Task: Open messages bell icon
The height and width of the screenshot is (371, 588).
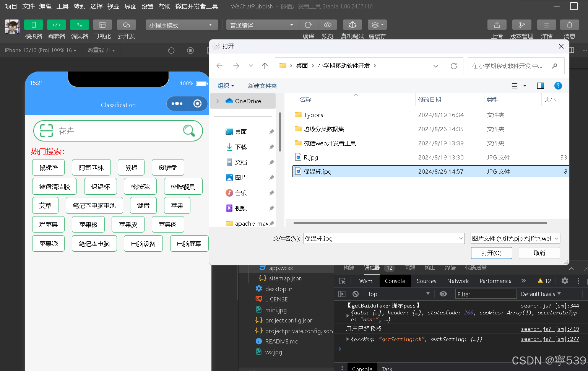Action: [x=570, y=25]
